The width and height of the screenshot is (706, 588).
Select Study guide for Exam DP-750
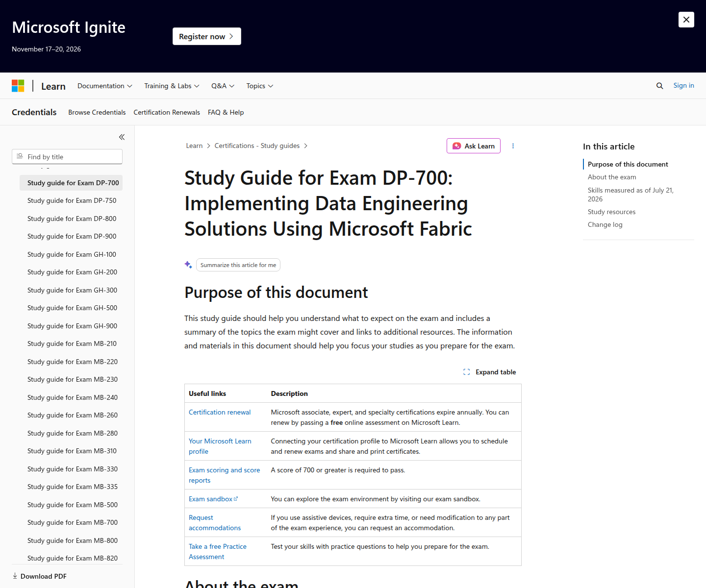(x=72, y=200)
